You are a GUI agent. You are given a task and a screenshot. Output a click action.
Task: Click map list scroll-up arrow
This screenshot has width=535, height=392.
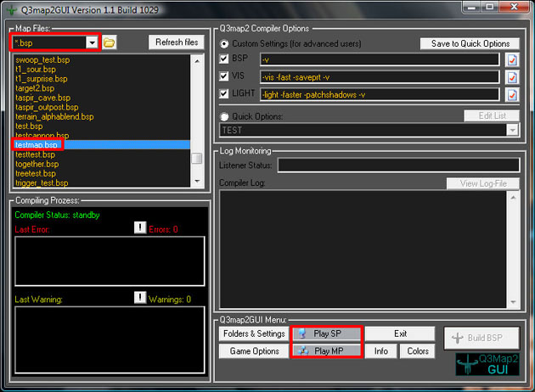click(x=197, y=61)
